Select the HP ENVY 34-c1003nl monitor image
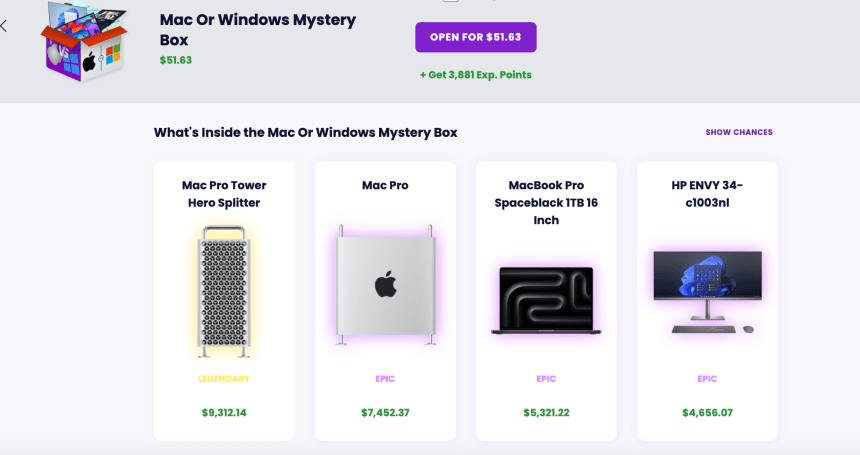 click(x=708, y=292)
